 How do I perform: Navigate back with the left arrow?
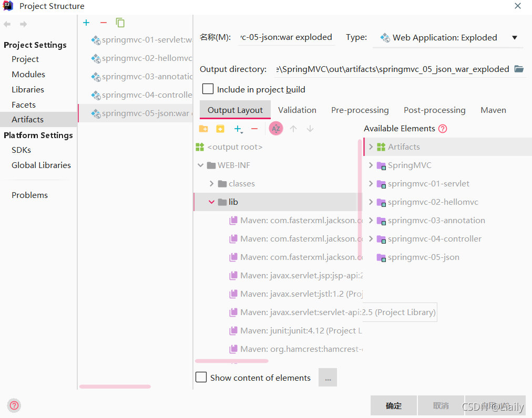(x=7, y=24)
